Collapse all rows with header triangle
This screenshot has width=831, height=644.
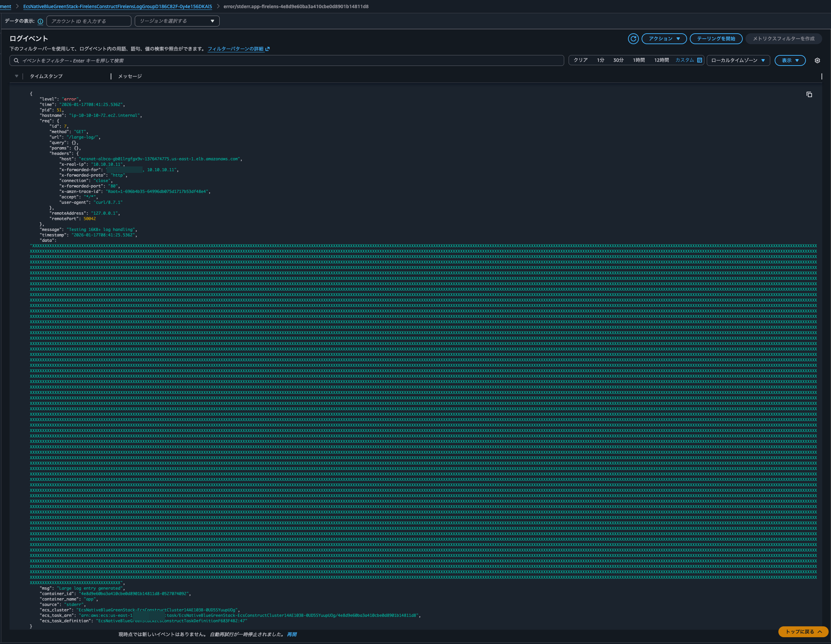(x=16, y=76)
